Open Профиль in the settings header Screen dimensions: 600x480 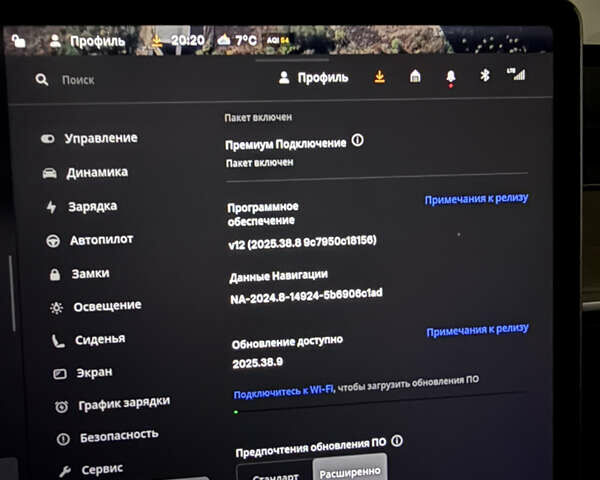click(x=314, y=78)
